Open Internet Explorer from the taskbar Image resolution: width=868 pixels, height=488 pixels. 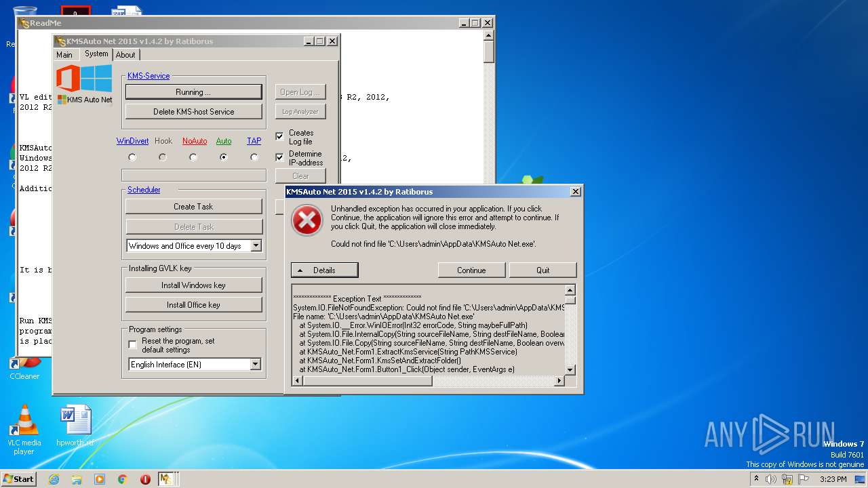tap(54, 479)
